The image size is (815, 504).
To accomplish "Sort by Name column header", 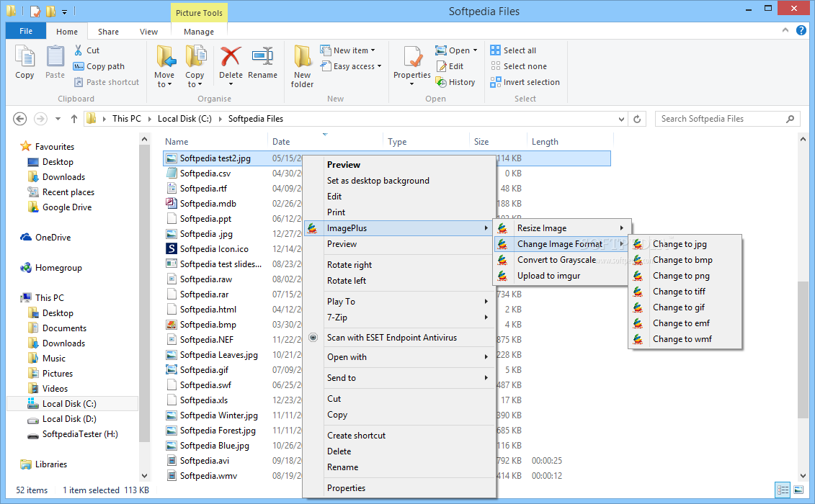I will (x=177, y=142).
